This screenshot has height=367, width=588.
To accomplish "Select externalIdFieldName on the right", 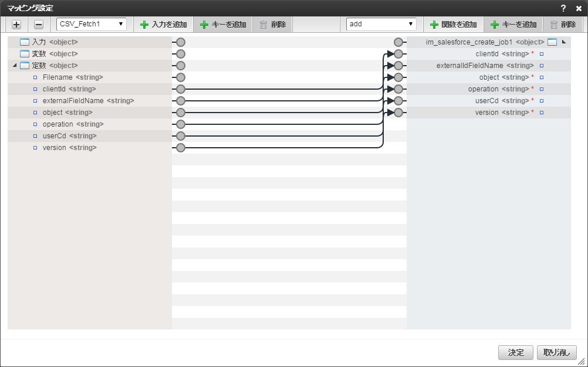I will (489, 66).
